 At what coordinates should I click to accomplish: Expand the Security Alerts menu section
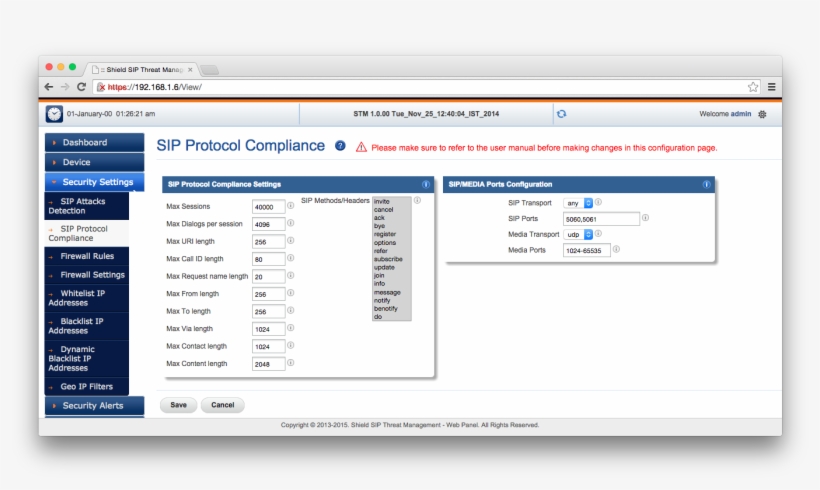pos(95,406)
